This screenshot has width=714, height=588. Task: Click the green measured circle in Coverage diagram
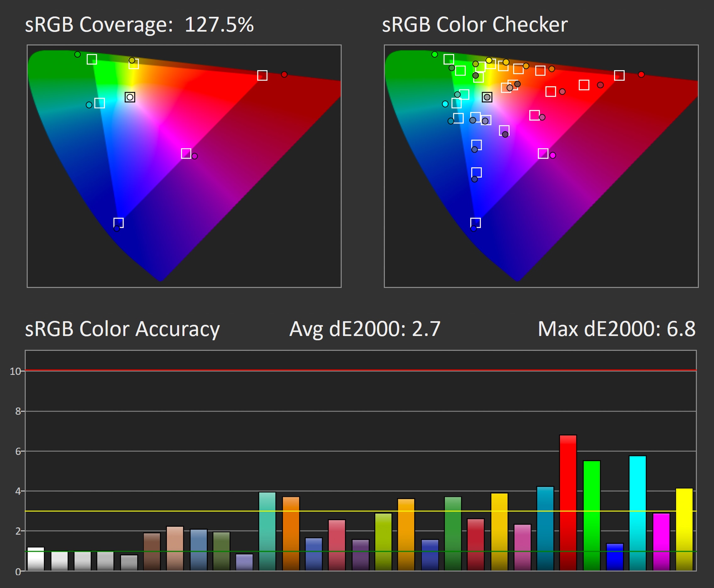(x=77, y=54)
